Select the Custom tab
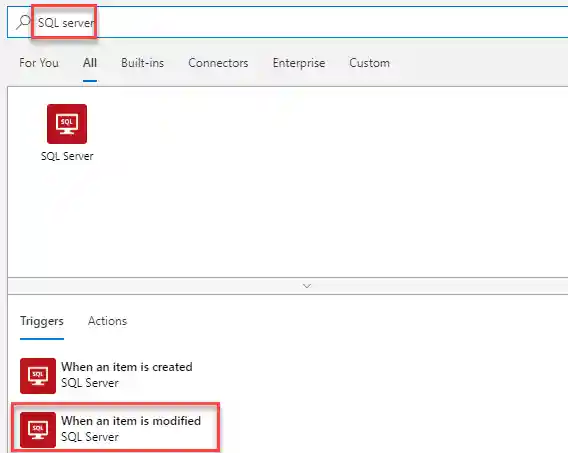Viewport: 568px width, 453px height. [369, 63]
